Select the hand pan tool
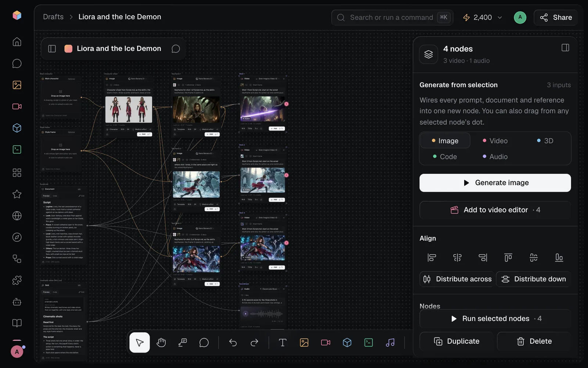 pos(161,343)
